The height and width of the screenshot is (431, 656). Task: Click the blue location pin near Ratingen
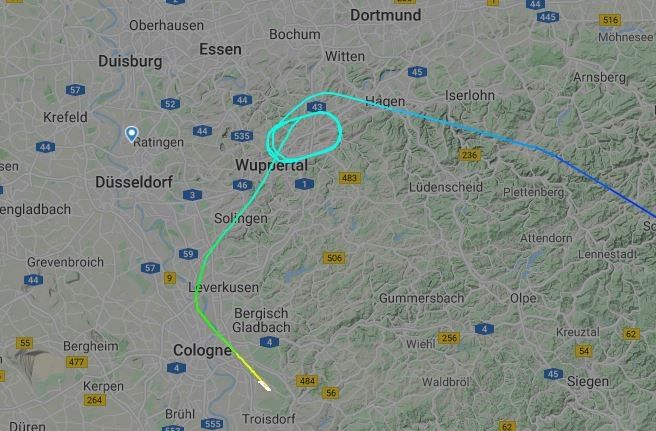tap(132, 134)
